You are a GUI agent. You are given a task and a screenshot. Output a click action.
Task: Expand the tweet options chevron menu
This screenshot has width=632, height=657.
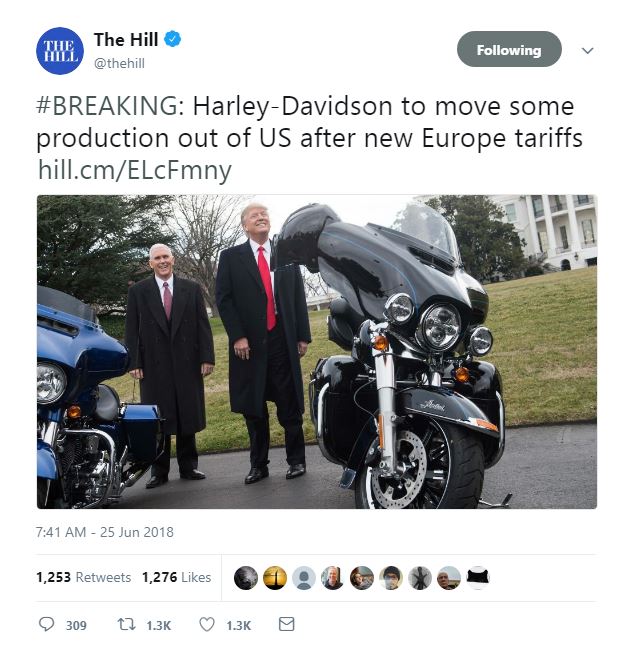pyautogui.click(x=588, y=51)
